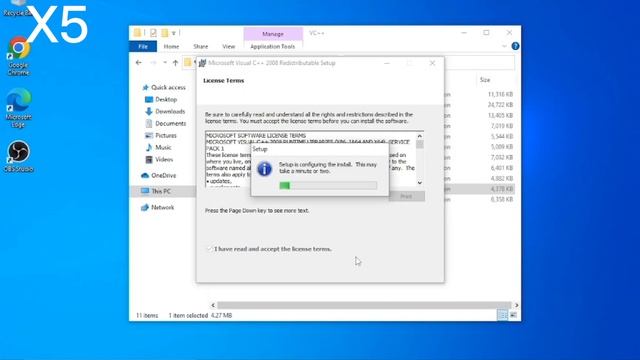Image resolution: width=640 pixels, height=360 pixels.
Task: Open Google Chrome desktop shortcut
Action: click(18, 56)
